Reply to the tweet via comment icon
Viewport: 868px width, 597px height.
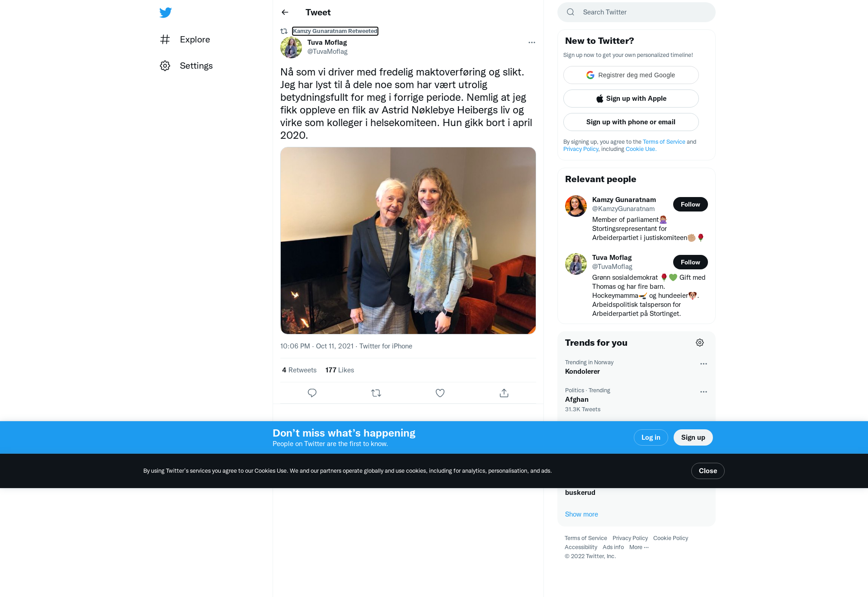pos(312,393)
